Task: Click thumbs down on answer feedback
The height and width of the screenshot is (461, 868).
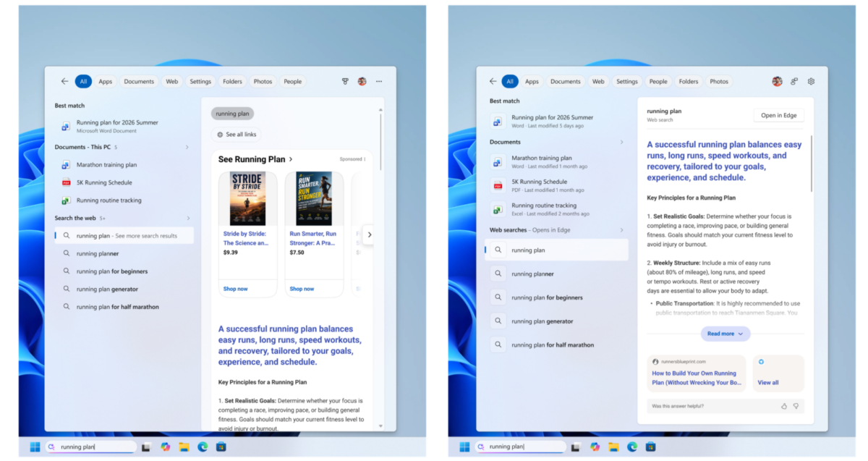Action: coord(796,406)
